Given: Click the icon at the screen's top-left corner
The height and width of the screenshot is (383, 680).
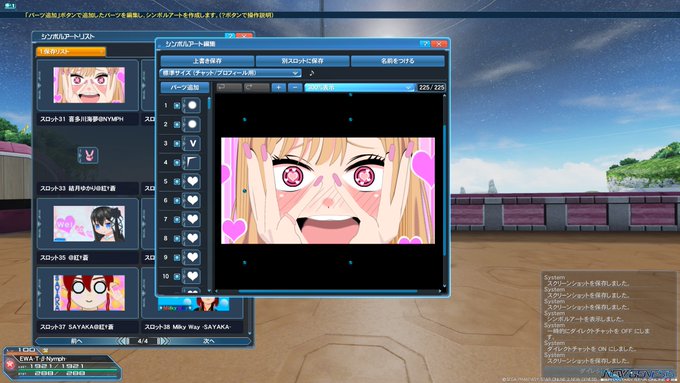Looking at the screenshot, I should (9, 6).
